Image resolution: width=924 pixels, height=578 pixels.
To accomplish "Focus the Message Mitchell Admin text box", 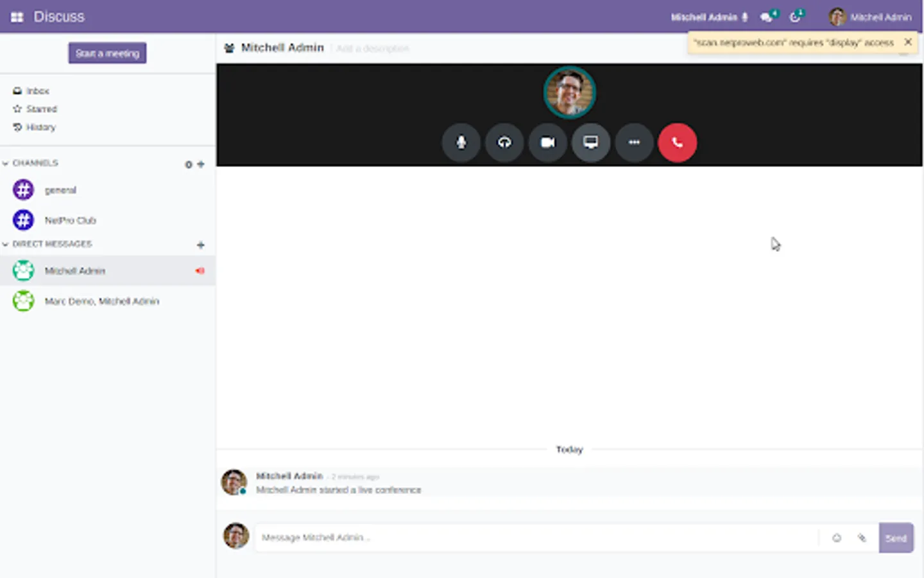I will click(536, 538).
